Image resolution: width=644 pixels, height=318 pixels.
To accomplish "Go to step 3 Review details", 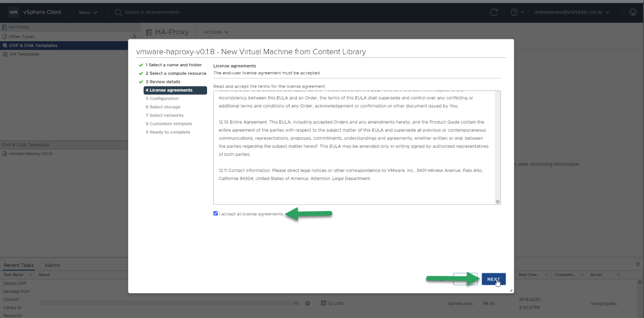I will tap(163, 82).
